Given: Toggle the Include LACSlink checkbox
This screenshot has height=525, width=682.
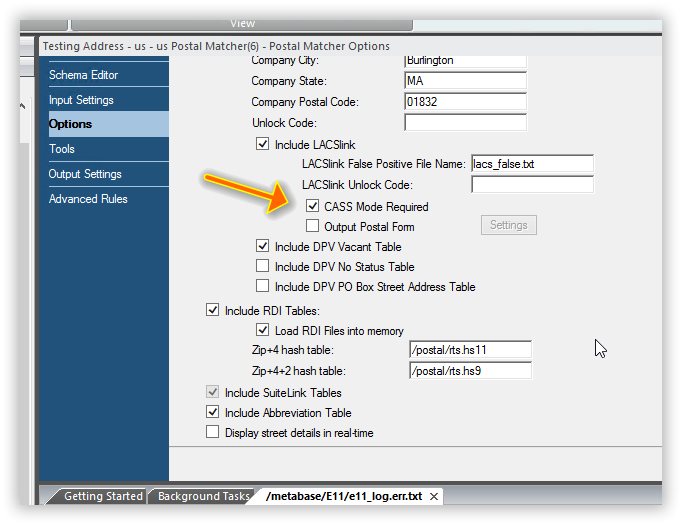Looking at the screenshot, I should pyautogui.click(x=262, y=144).
